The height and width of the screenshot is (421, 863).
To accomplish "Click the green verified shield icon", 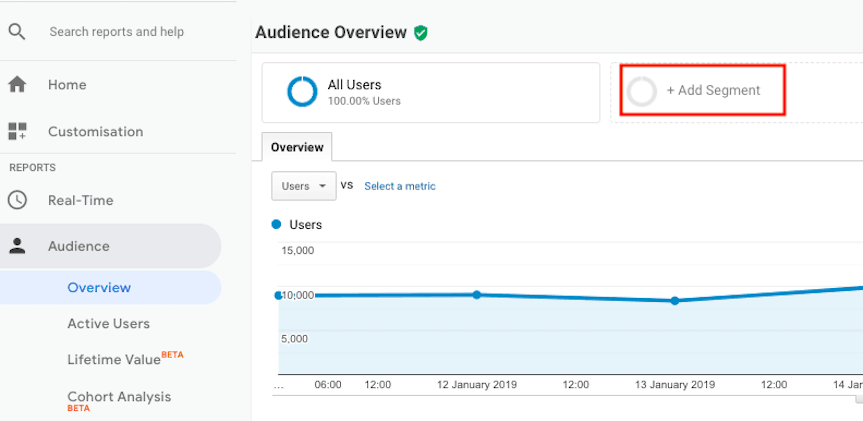I will pos(421,32).
